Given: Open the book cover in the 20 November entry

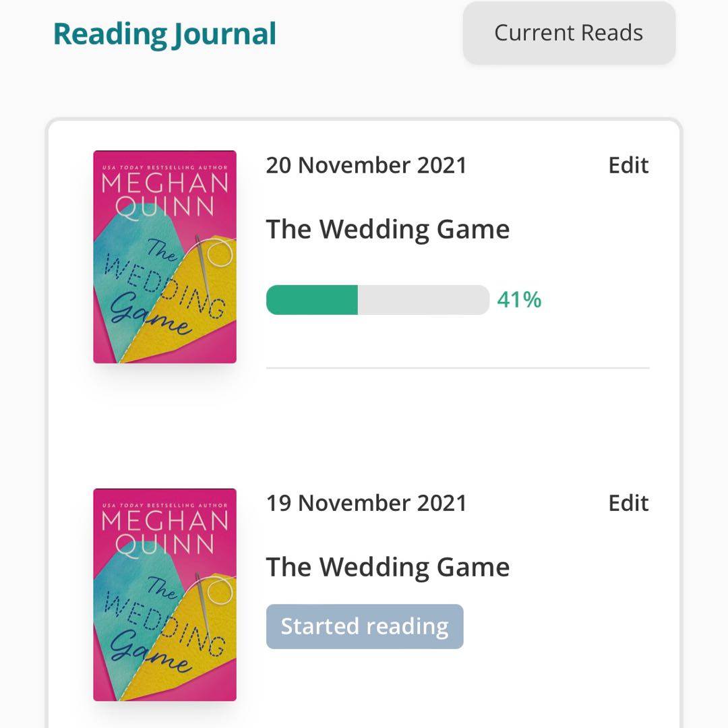Looking at the screenshot, I should [x=164, y=257].
